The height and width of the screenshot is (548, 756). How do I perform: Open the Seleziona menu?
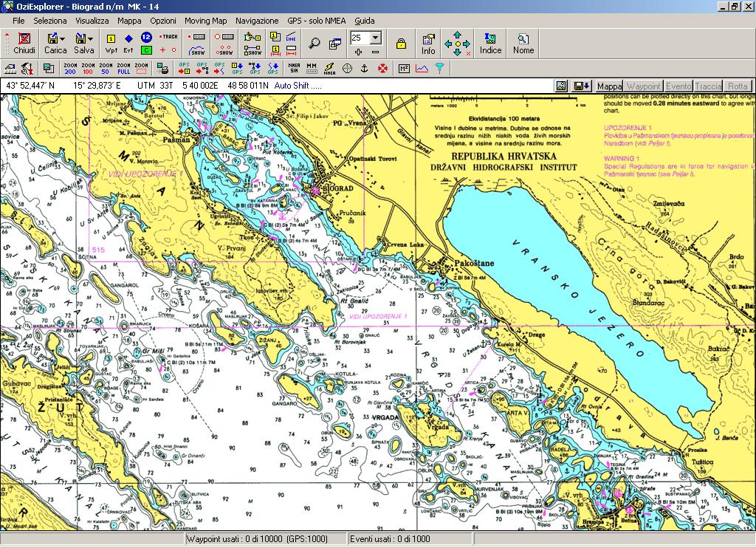[50, 21]
